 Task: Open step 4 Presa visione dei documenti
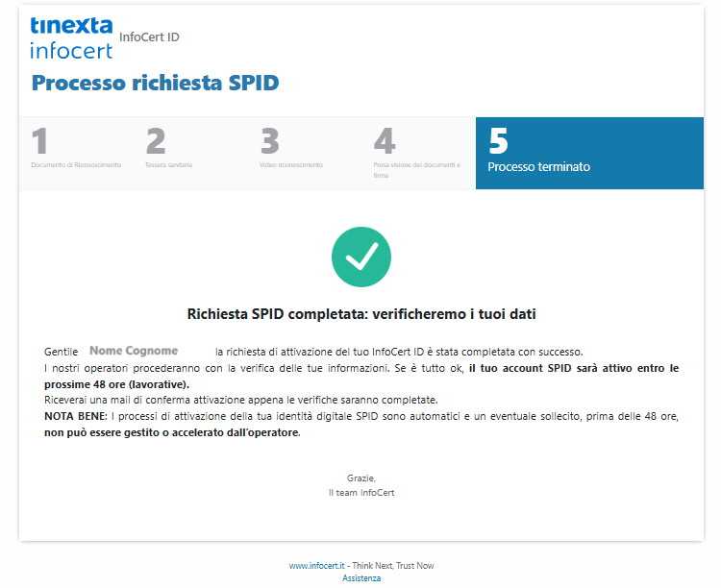(418, 153)
